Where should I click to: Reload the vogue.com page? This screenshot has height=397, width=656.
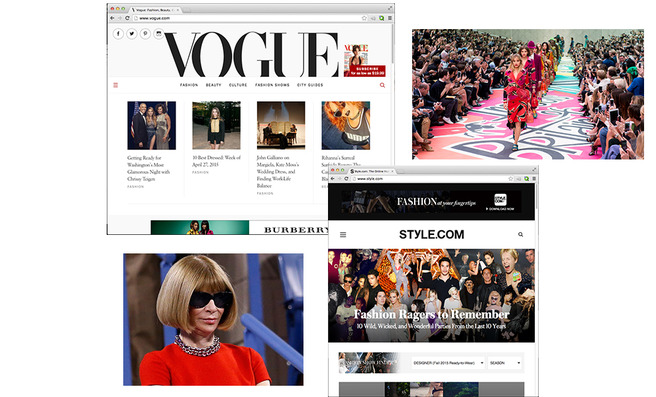point(127,18)
